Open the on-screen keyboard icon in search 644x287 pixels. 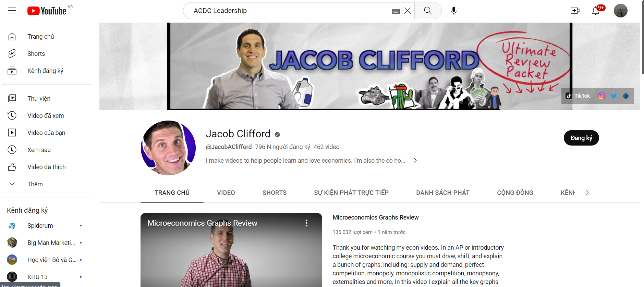(396, 11)
